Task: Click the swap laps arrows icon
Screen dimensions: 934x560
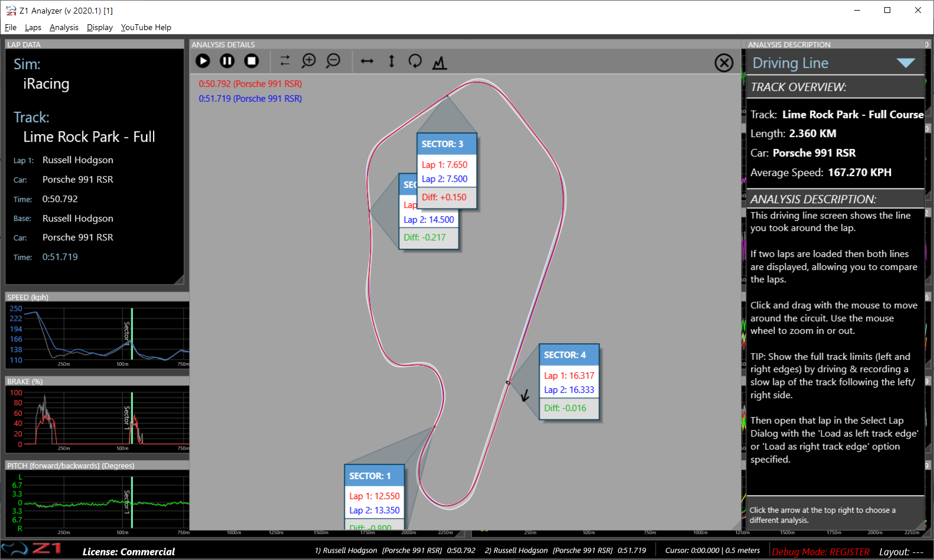Action: click(x=285, y=61)
